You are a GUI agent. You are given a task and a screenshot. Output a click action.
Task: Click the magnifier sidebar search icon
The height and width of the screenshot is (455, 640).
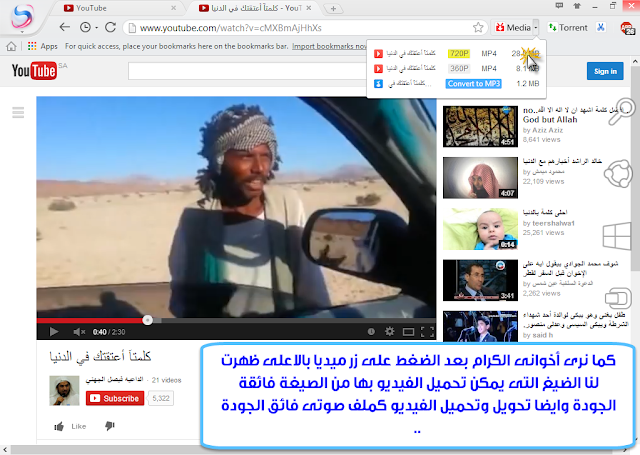click(621, 111)
